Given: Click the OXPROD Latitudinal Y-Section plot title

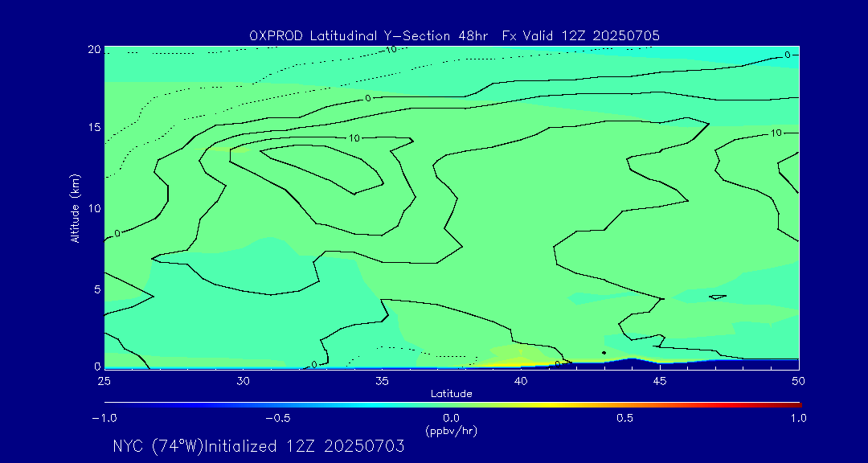Looking at the screenshot, I should coord(454,35).
